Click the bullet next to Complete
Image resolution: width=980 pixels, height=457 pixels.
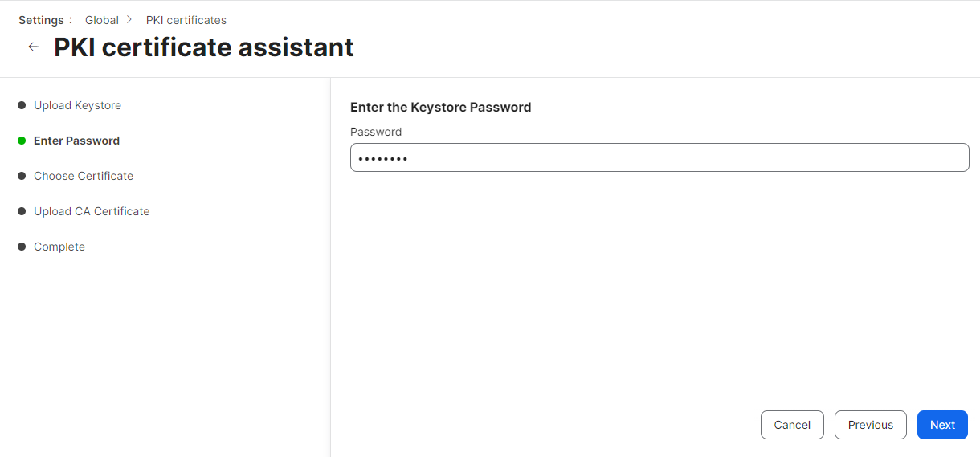pyautogui.click(x=22, y=247)
